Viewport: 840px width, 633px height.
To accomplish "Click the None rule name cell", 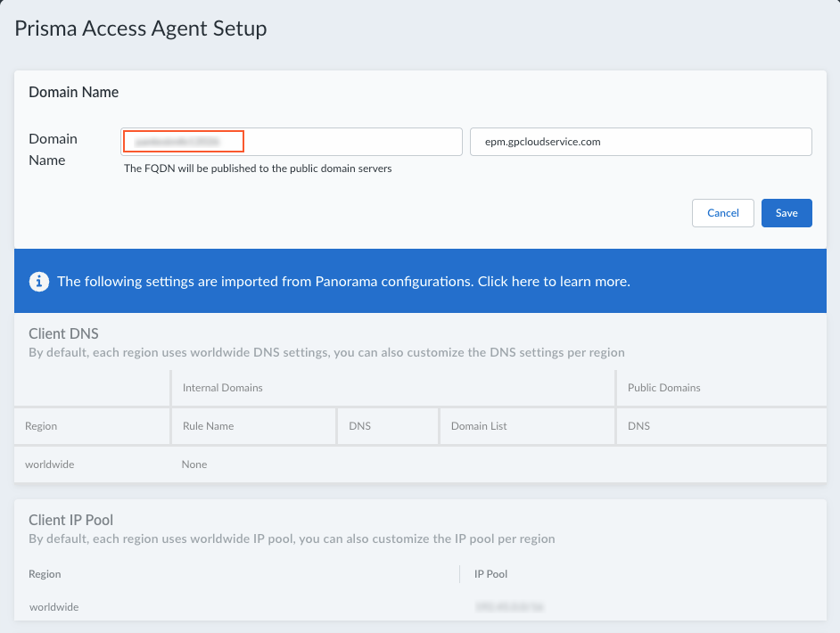I will 194,464.
